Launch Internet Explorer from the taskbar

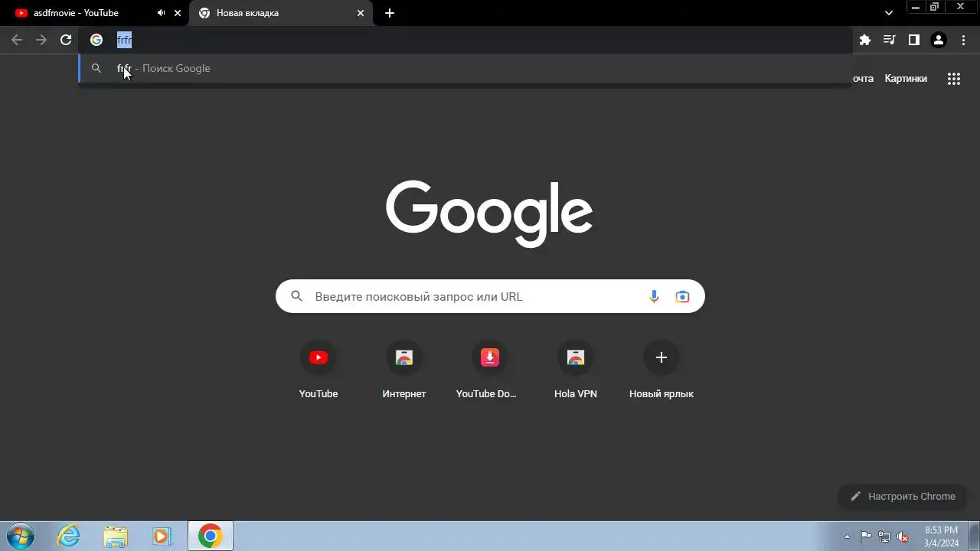pos(69,536)
